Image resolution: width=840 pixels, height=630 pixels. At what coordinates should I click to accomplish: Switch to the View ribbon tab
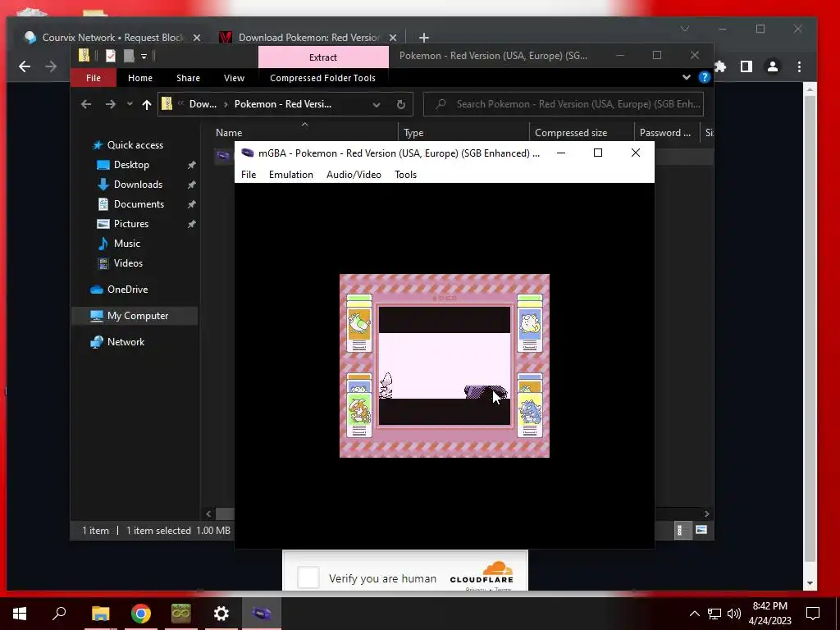click(x=234, y=78)
